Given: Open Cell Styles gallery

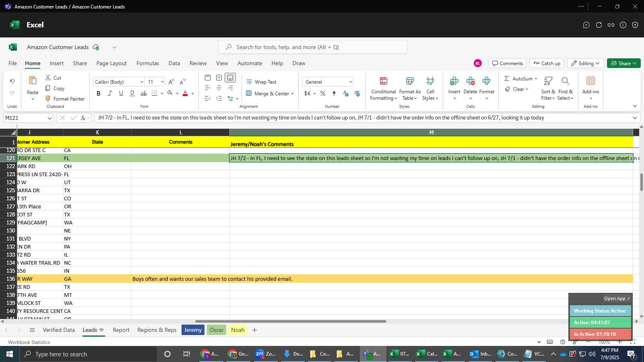Looking at the screenshot, I should 430,88.
